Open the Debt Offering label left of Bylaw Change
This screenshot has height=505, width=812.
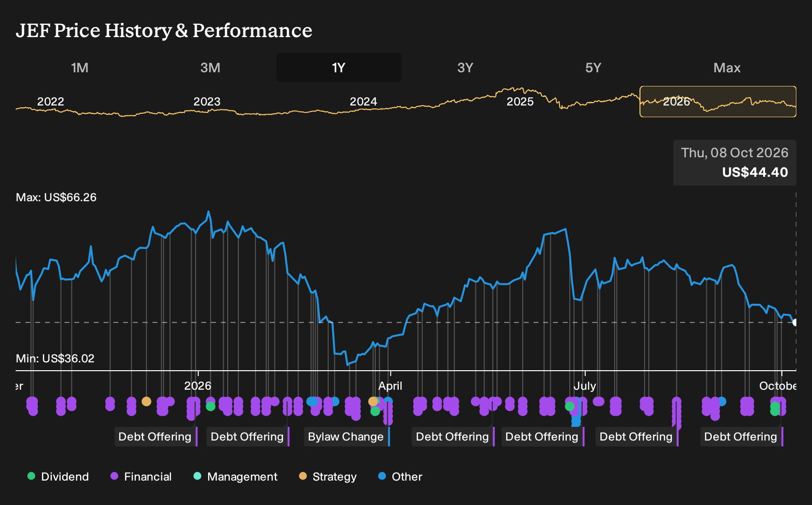point(248,437)
